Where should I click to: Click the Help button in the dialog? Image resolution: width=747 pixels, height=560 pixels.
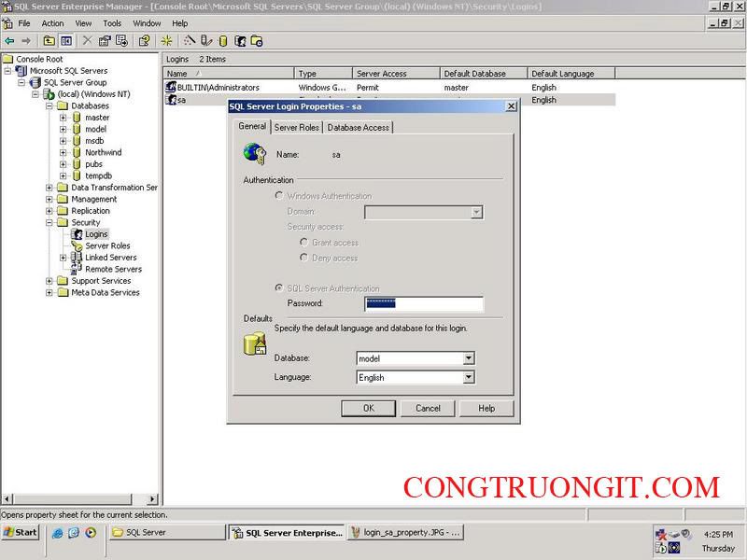coord(486,408)
